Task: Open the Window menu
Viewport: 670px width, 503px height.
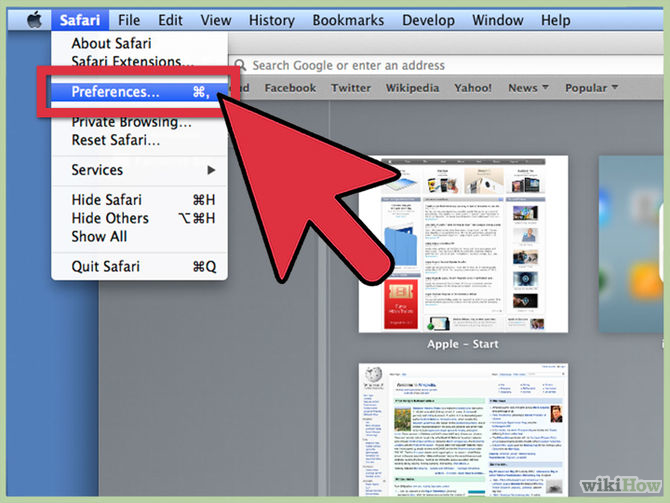Action: point(497,20)
